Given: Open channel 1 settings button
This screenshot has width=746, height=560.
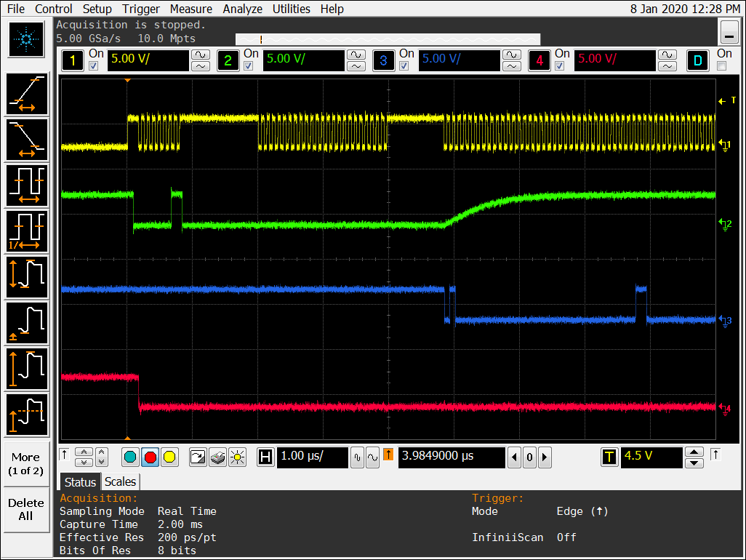Looking at the screenshot, I should [72, 60].
